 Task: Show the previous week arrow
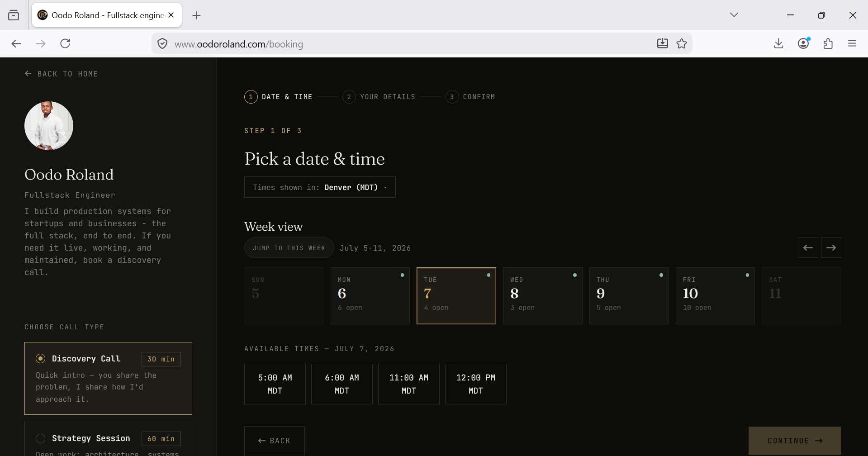tap(808, 248)
